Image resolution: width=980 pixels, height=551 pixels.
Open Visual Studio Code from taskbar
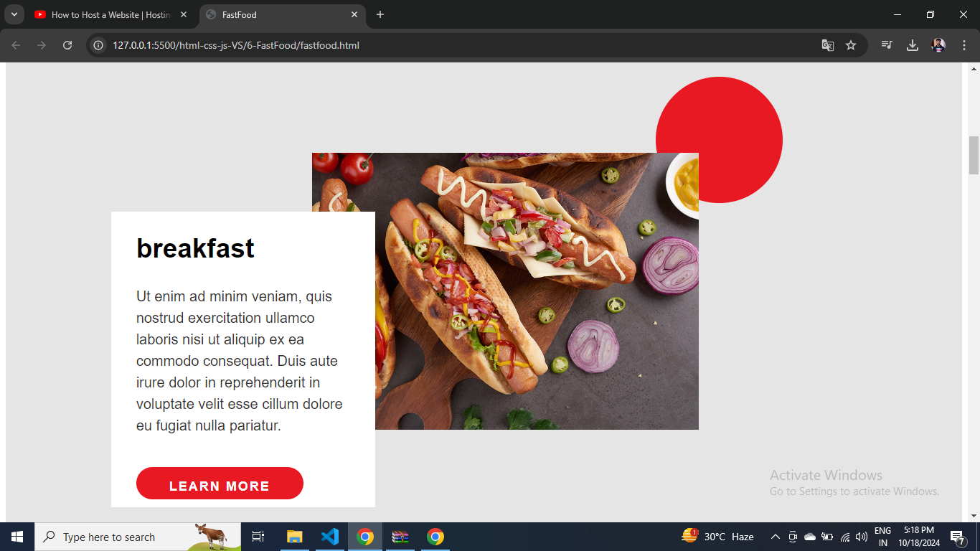[x=330, y=537]
